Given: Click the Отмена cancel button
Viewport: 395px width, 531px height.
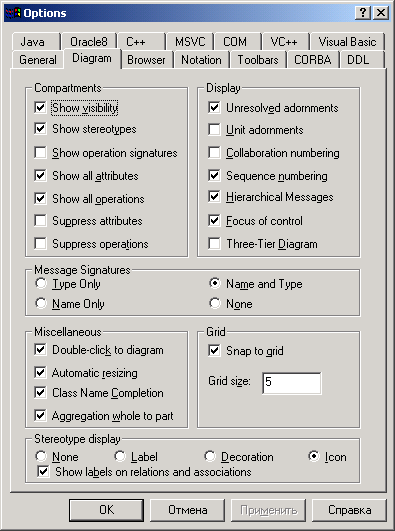Looking at the screenshot, I should pyautogui.click(x=188, y=510).
